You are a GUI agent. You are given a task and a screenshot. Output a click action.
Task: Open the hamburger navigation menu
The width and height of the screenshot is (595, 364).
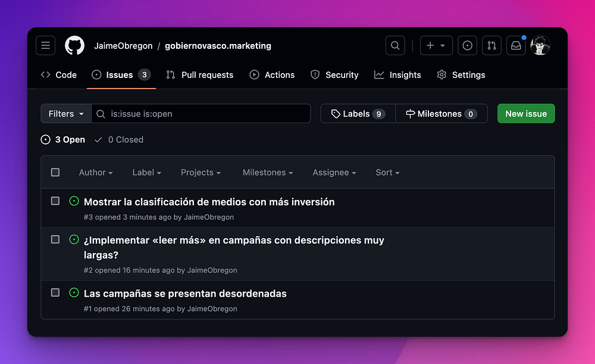coord(46,45)
